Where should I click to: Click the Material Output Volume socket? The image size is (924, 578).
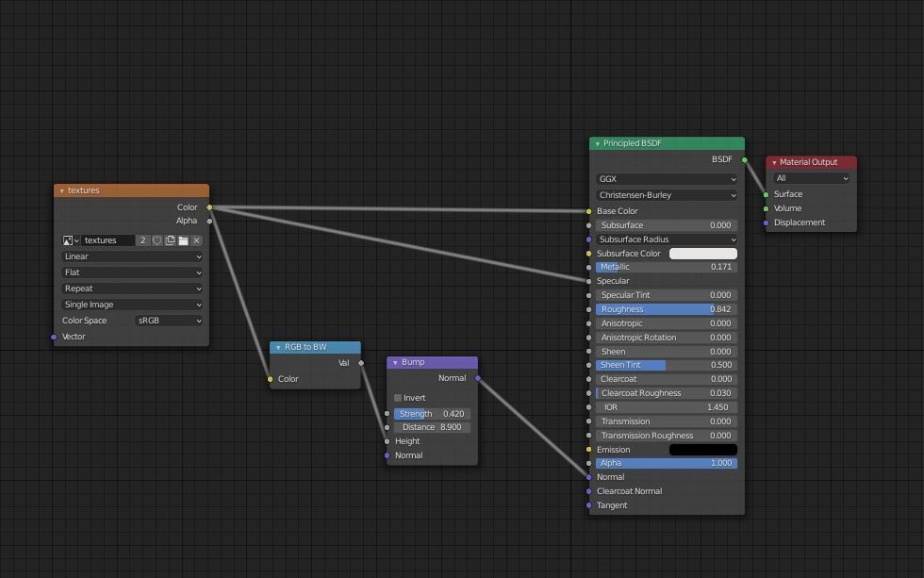pos(766,208)
